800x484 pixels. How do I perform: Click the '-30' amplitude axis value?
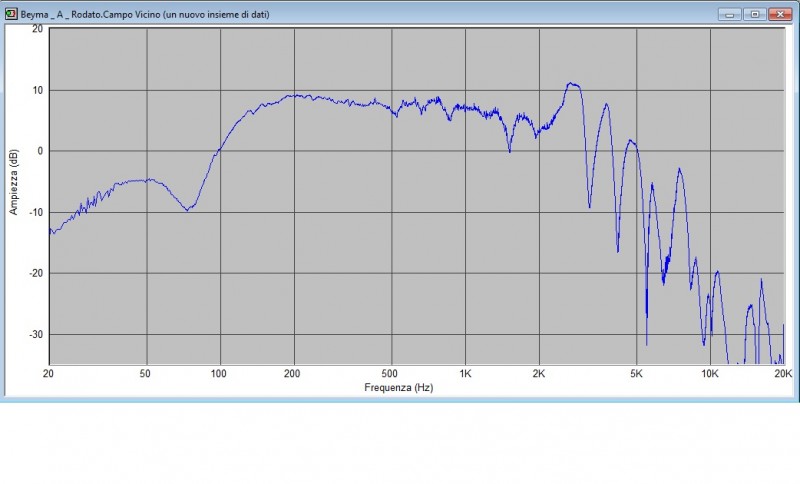[36, 335]
